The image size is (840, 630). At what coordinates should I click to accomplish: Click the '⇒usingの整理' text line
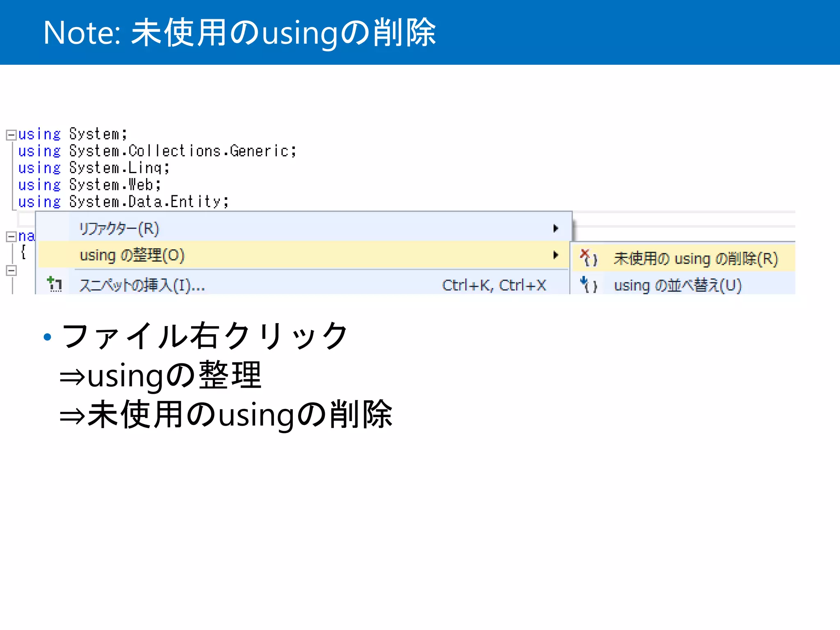(160, 375)
